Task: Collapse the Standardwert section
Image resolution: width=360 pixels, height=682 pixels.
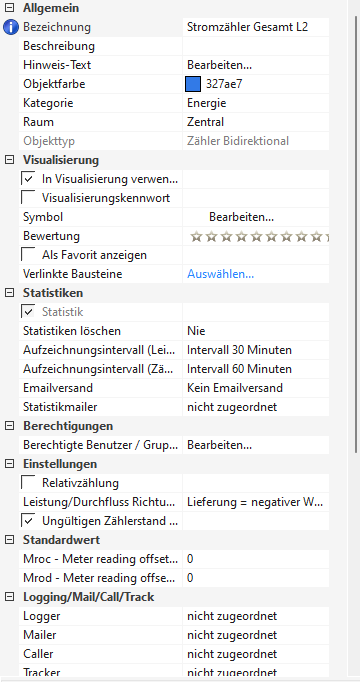Action: coord(9,540)
